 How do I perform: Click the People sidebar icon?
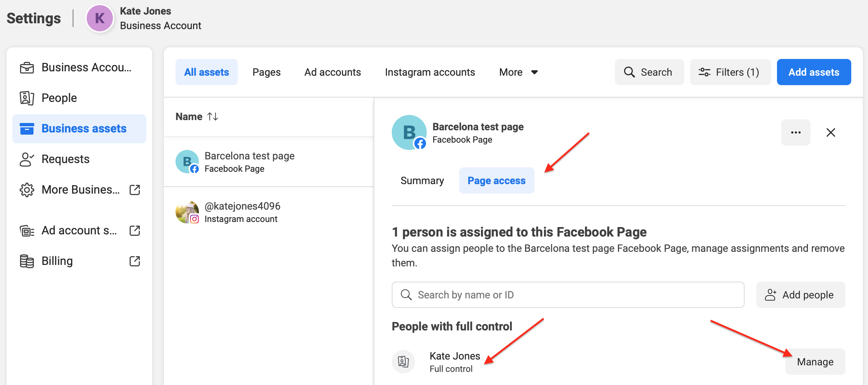click(27, 98)
